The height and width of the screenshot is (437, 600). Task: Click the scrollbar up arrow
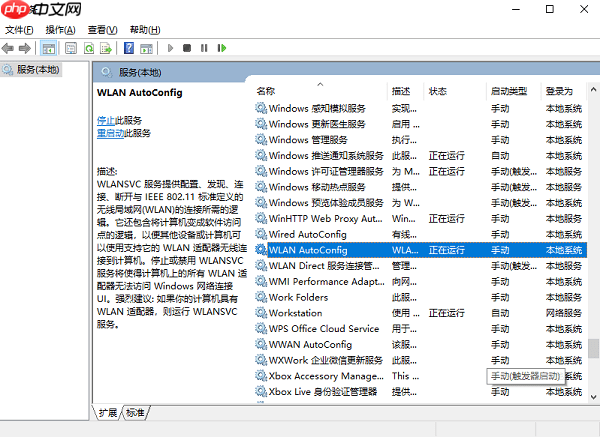tap(593, 90)
